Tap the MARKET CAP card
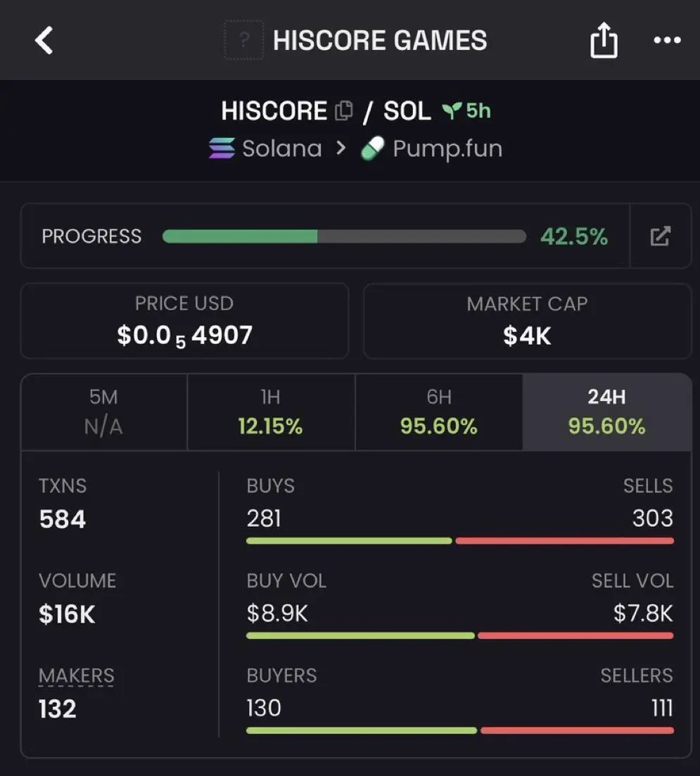 (x=527, y=321)
